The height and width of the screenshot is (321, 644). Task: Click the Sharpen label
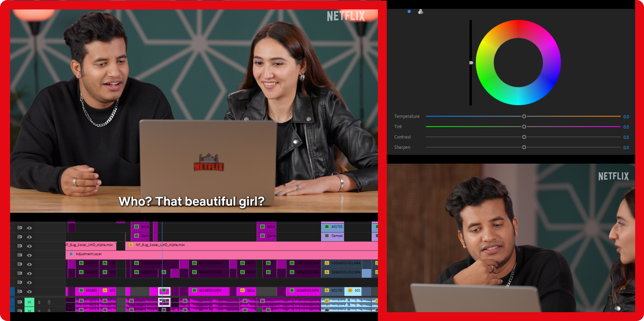tap(402, 147)
